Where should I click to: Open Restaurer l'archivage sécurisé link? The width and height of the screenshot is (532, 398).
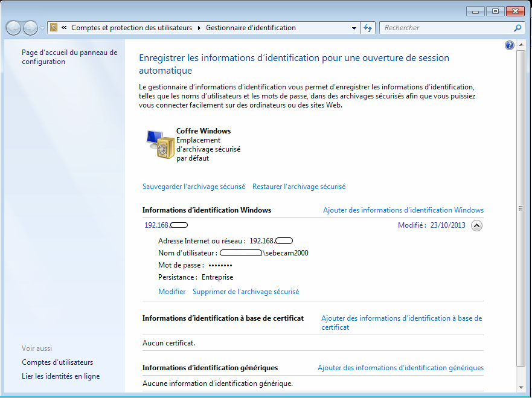tap(299, 187)
